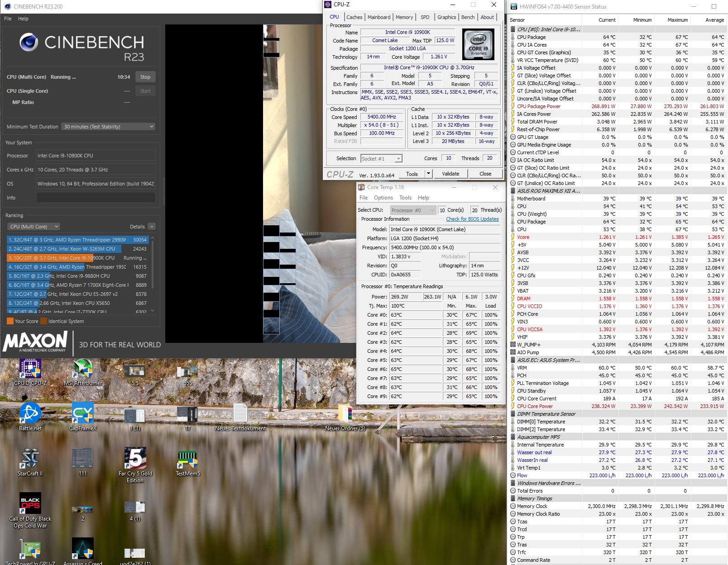728x565 pixels.
Task: Select the AMD Ryzen Threadripper 2990W ranking row
Action: (x=77, y=240)
